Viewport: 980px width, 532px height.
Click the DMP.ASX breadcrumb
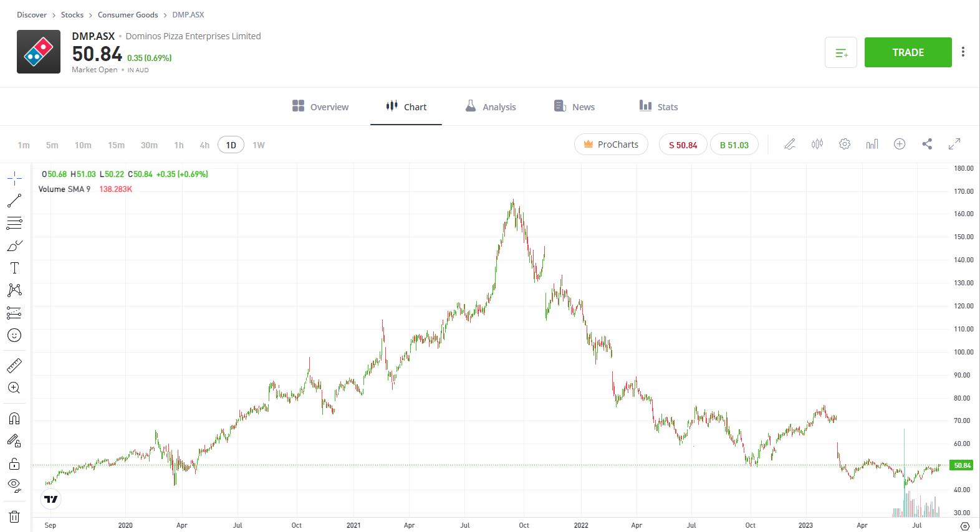tap(188, 14)
